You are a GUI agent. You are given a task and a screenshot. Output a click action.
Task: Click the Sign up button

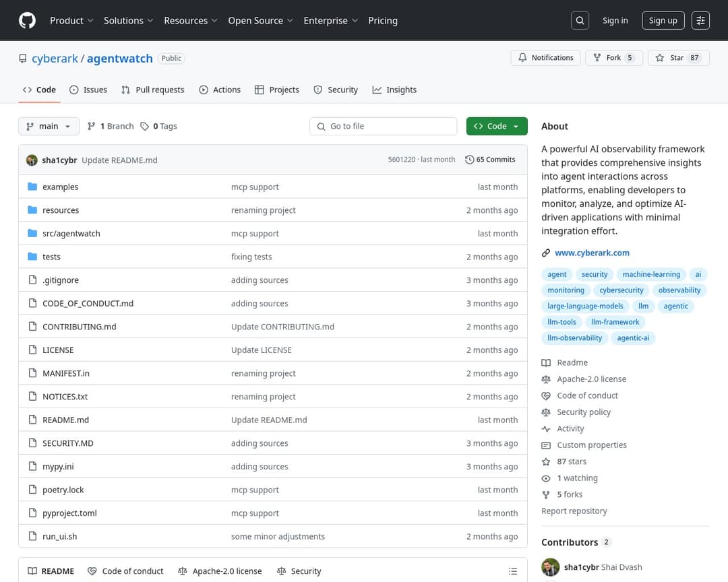(663, 20)
